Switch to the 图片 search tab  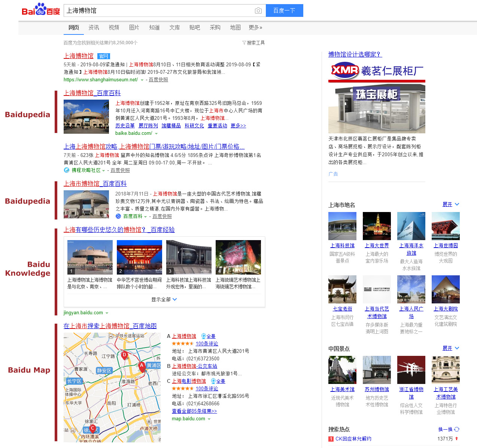(x=134, y=27)
